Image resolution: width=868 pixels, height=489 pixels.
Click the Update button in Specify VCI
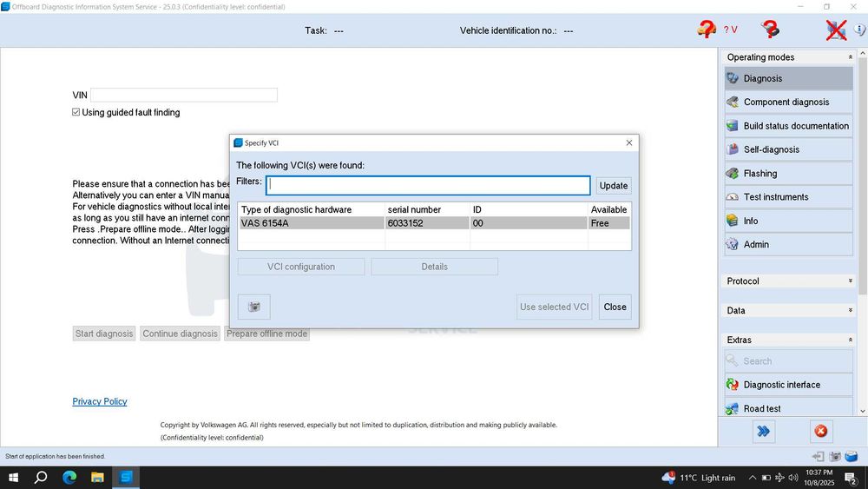click(x=614, y=186)
